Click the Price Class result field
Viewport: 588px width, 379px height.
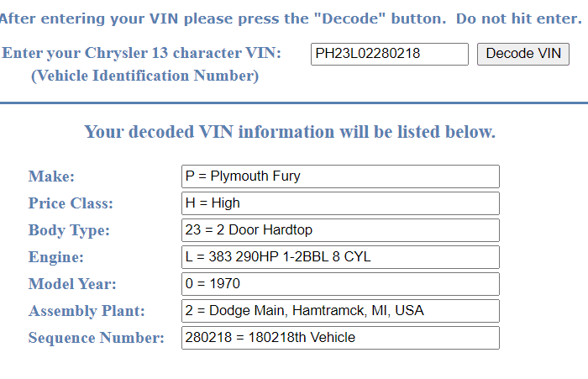(x=340, y=203)
